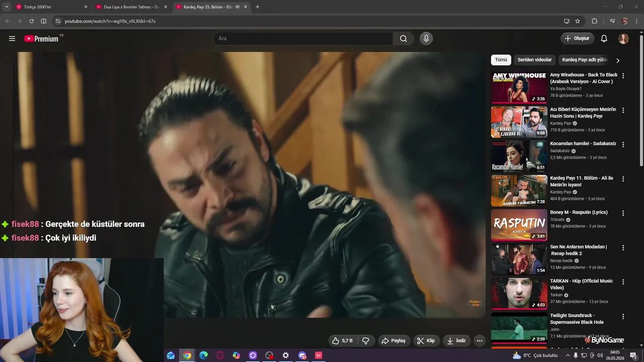Viewport: 644px width, 362px height.
Task: Open weather widget 8°C Çok bulutlu
Action: [535, 355]
